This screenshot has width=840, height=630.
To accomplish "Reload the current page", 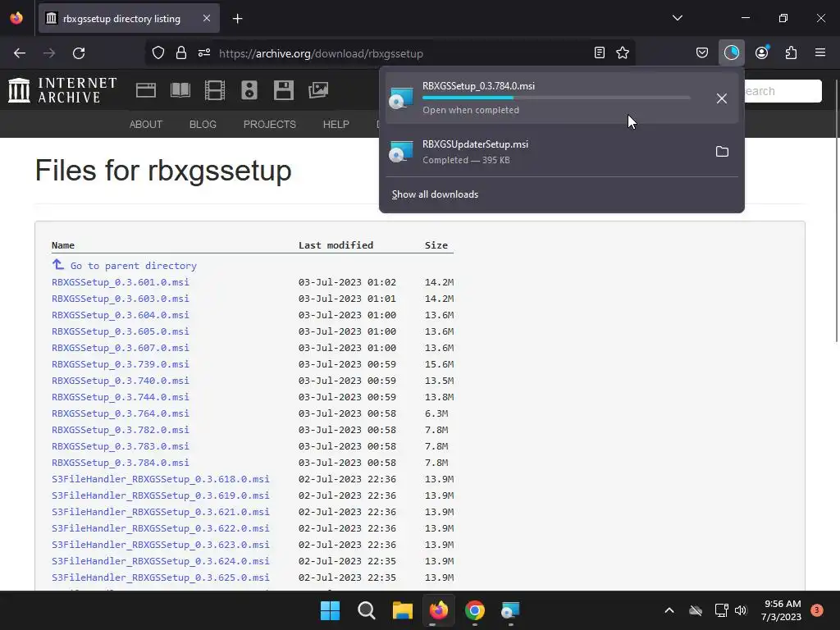I will click(x=79, y=52).
